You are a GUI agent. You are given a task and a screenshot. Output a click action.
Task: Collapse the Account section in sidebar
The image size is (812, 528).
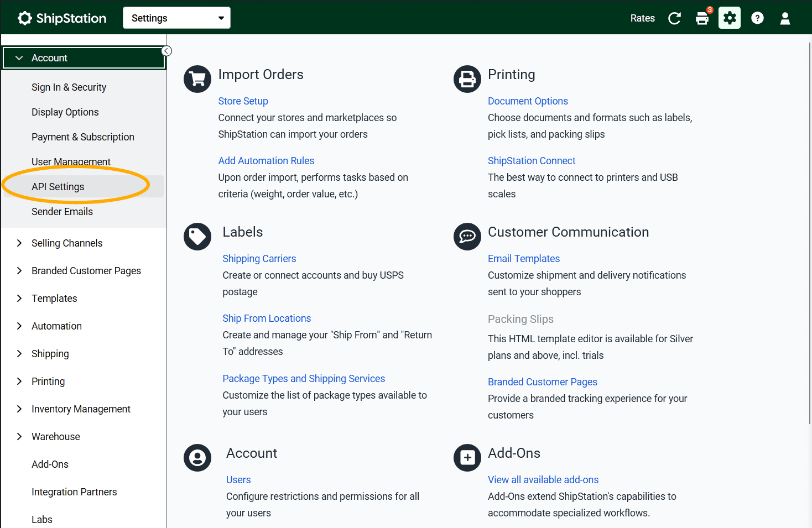[84, 58]
